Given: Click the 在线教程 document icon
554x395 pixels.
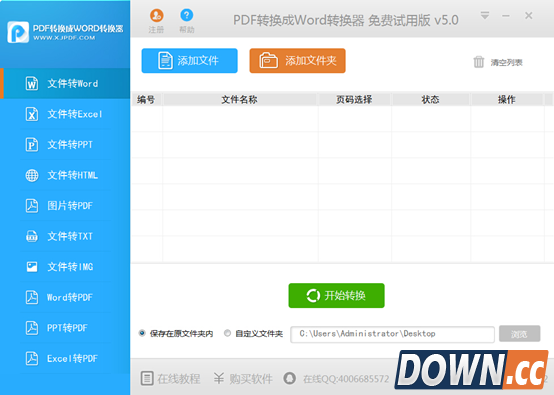Looking at the screenshot, I should click(147, 378).
